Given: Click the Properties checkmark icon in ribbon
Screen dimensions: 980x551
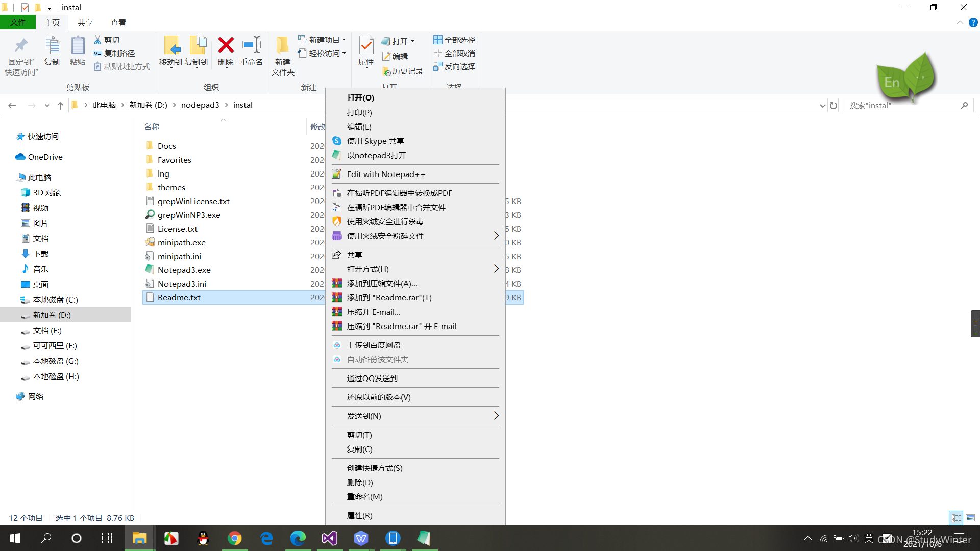Looking at the screenshot, I should tap(366, 46).
